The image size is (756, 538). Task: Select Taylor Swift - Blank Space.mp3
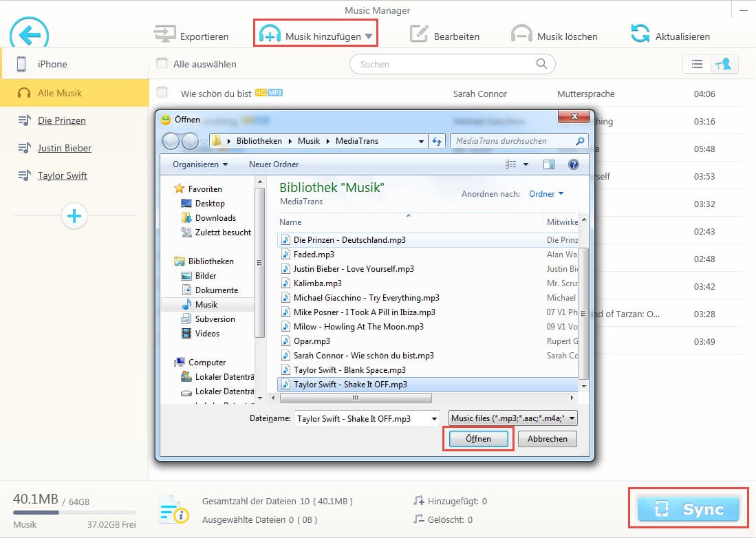pos(349,369)
